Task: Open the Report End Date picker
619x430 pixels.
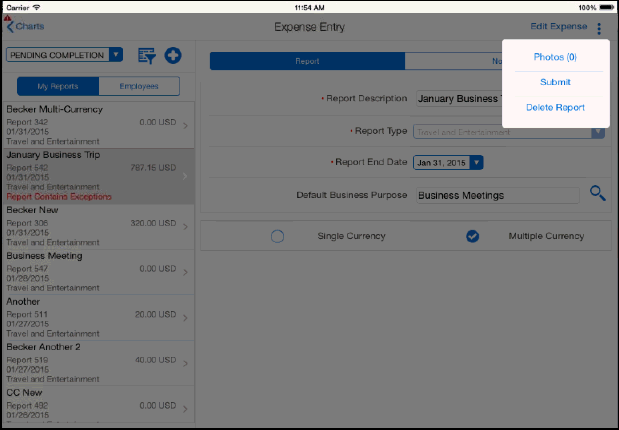Action: coord(448,163)
